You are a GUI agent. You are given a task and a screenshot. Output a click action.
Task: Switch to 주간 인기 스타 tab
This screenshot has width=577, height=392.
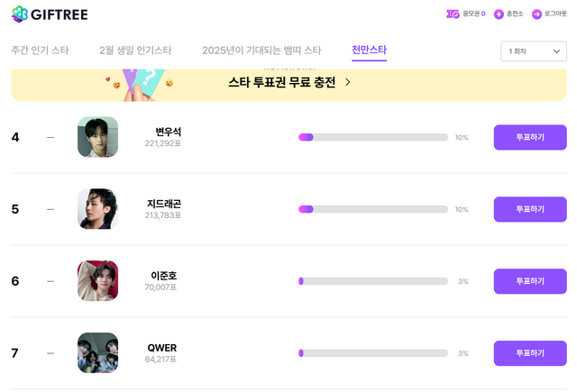[40, 50]
